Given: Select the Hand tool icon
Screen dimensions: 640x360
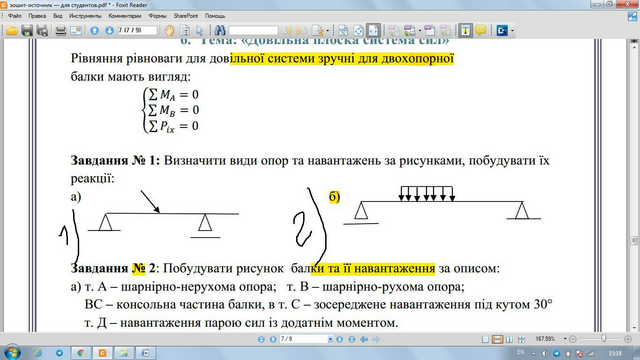Looking at the screenshot, I should click(x=169, y=30).
